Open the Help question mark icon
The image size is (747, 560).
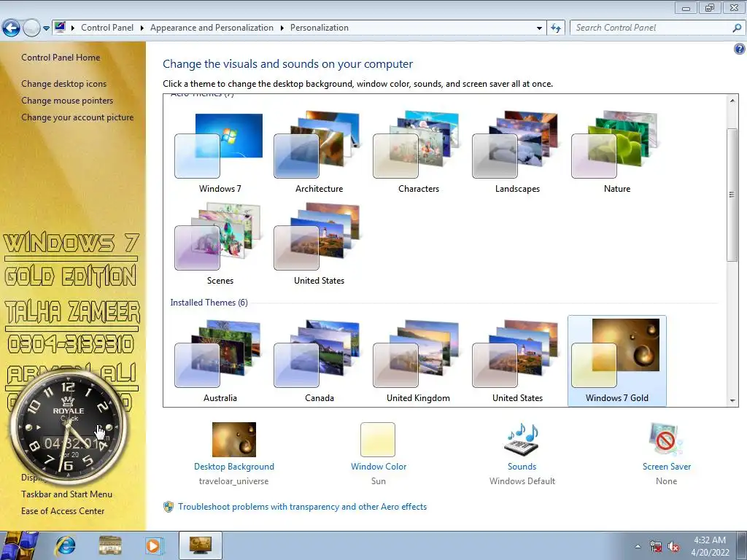point(739,49)
